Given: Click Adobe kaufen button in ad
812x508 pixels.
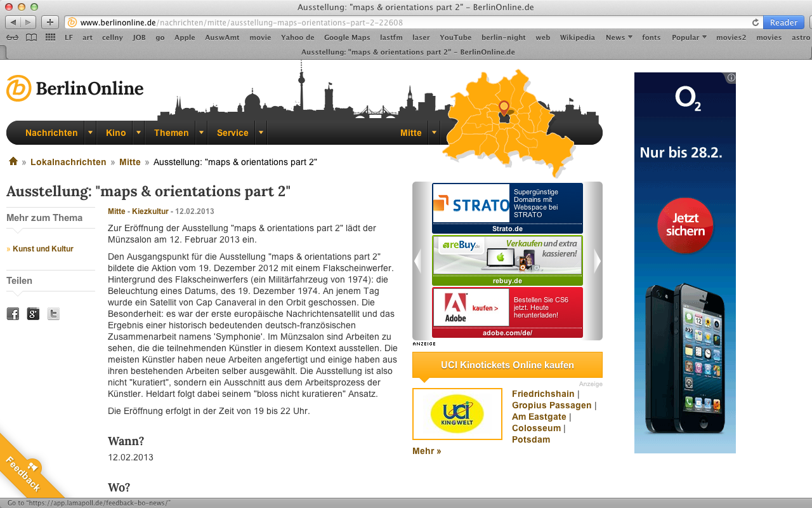Looking at the screenshot, I should pyautogui.click(x=485, y=308).
